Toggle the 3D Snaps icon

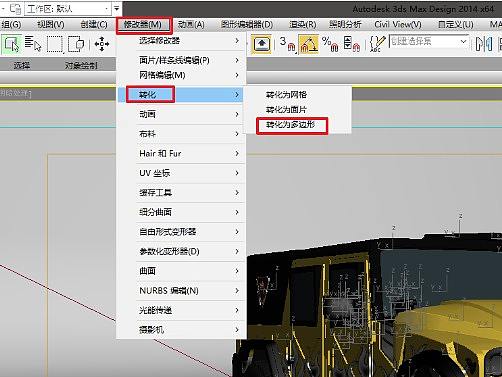point(287,44)
